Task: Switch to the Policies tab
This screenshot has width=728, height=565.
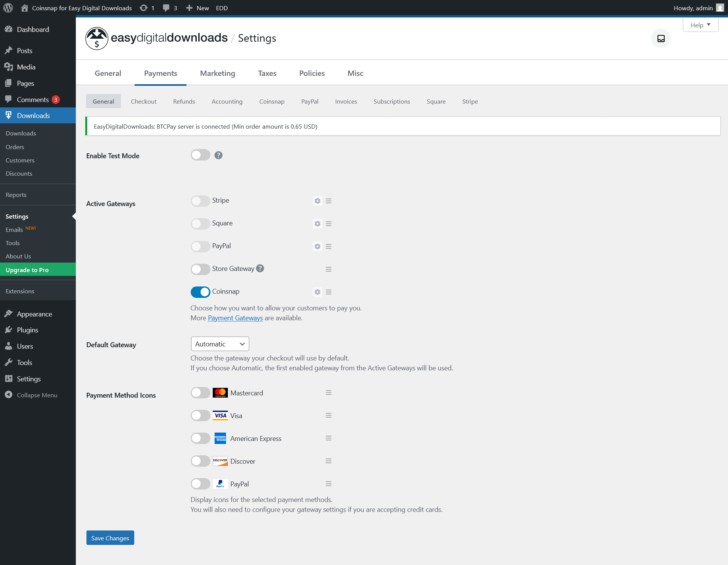Action: 312,73
